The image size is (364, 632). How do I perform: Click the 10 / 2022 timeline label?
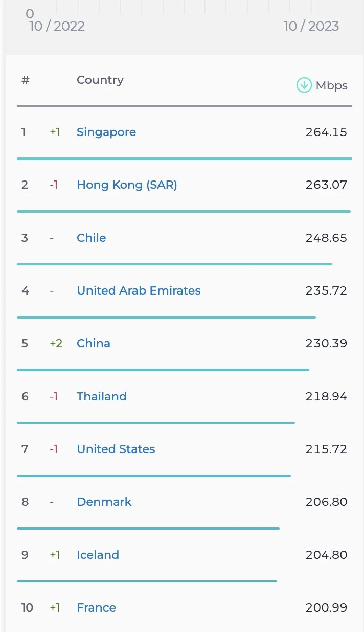tap(57, 26)
